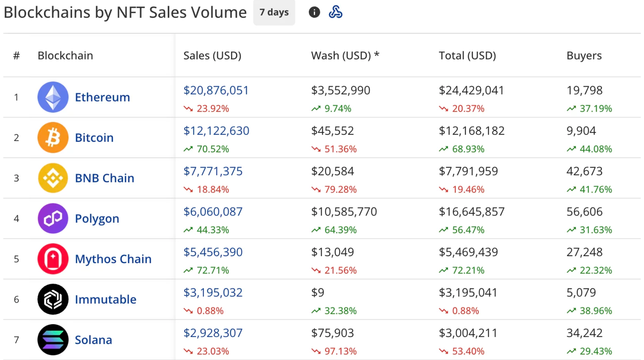Open the Mythos Chain blockchain link
Screen dimensions: 644x360
point(113,259)
